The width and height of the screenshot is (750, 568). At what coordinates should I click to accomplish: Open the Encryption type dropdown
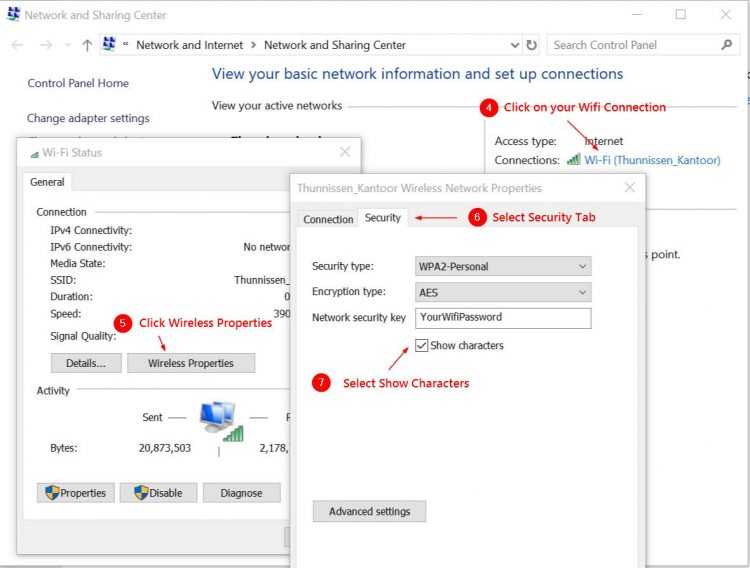click(x=503, y=292)
